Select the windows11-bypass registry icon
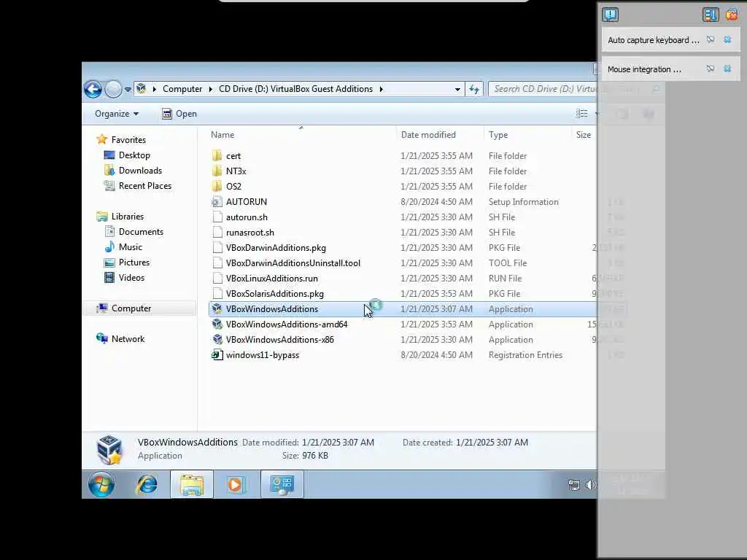Viewport: 747px width, 560px height. [217, 355]
